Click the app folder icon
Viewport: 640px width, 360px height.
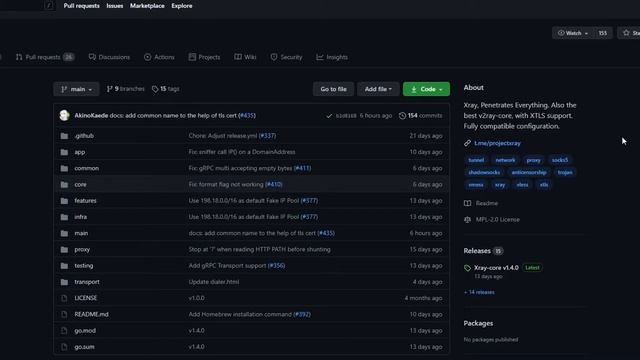(64, 152)
